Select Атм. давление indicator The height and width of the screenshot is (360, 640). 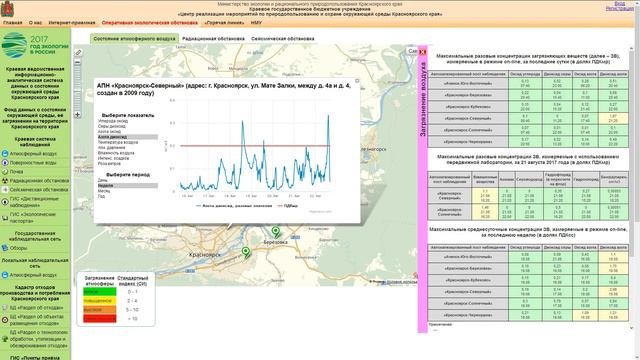[111, 148]
